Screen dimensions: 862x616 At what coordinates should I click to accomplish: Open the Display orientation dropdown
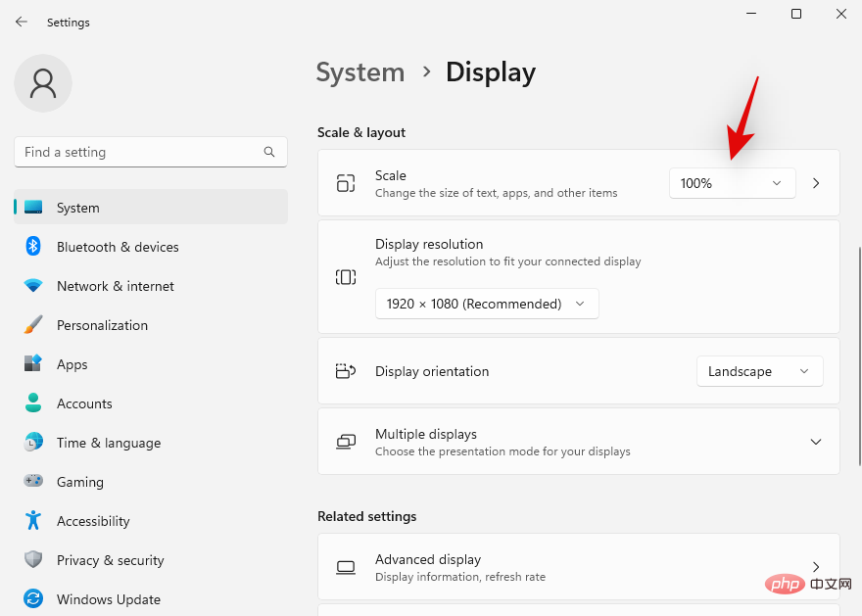click(x=759, y=371)
